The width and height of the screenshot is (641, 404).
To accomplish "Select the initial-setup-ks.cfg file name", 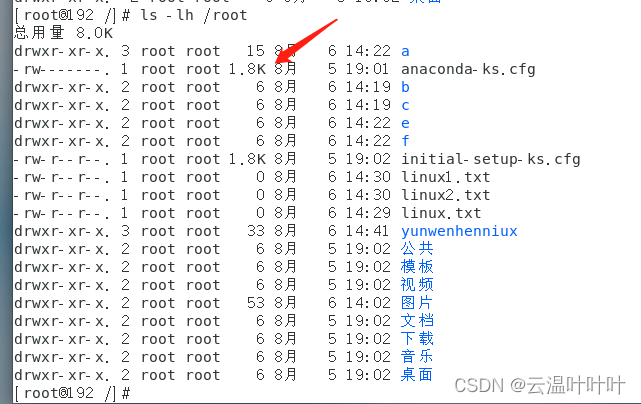I will 491,159.
